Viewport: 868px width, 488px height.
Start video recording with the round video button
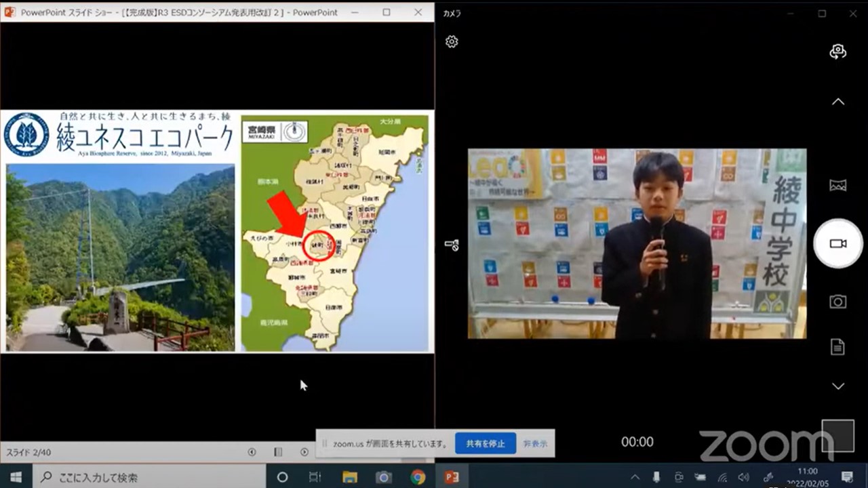pyautogui.click(x=838, y=244)
